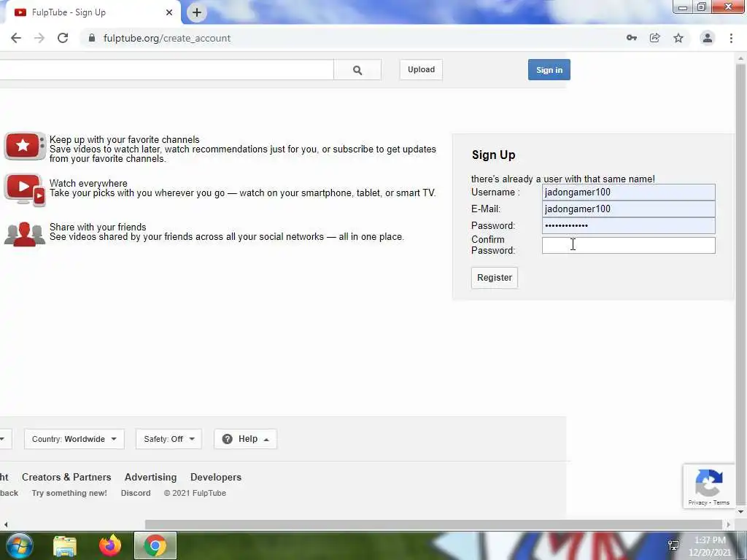Open the Safety: Off dropdown

coord(169,439)
